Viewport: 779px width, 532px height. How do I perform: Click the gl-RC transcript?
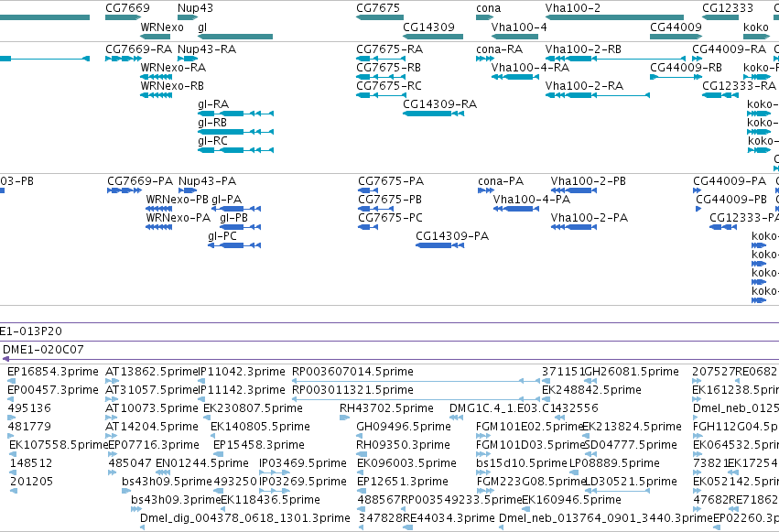[235, 150]
